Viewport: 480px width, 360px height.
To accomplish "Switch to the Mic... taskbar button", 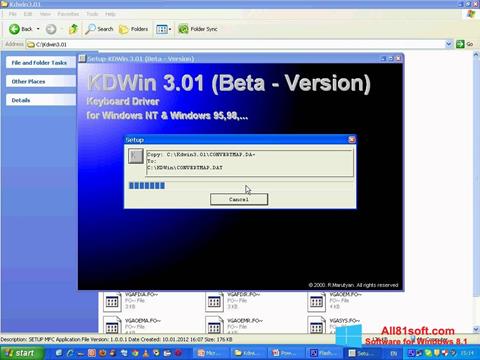I will [211, 353].
